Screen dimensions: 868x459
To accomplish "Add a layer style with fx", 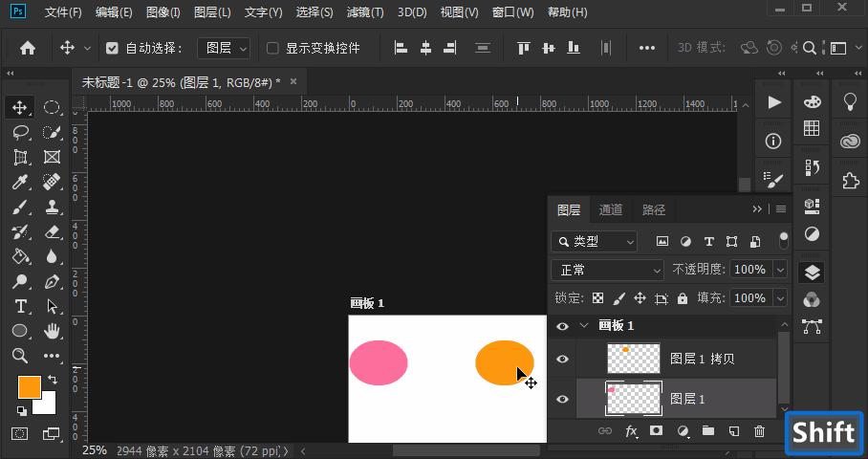I will click(x=631, y=430).
